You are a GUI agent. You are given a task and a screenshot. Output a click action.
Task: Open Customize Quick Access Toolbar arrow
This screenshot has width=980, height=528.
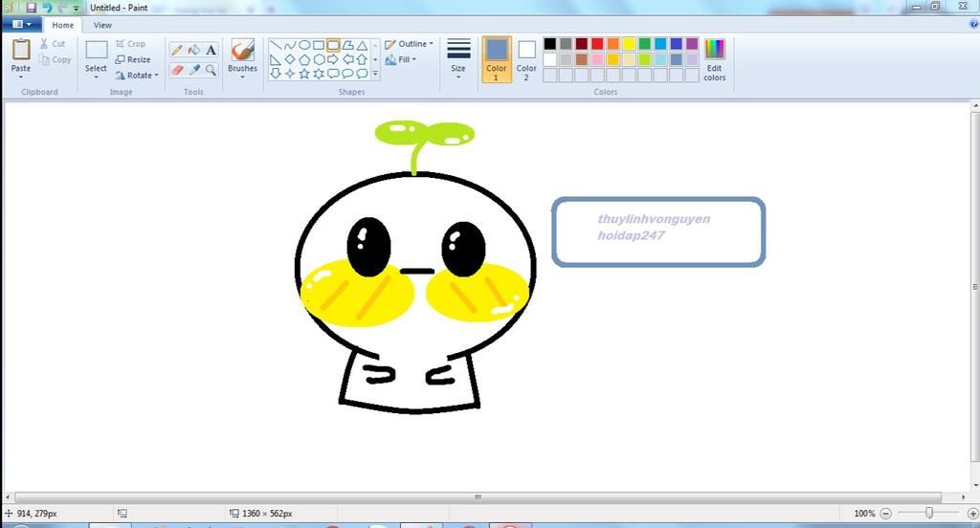pos(76,8)
